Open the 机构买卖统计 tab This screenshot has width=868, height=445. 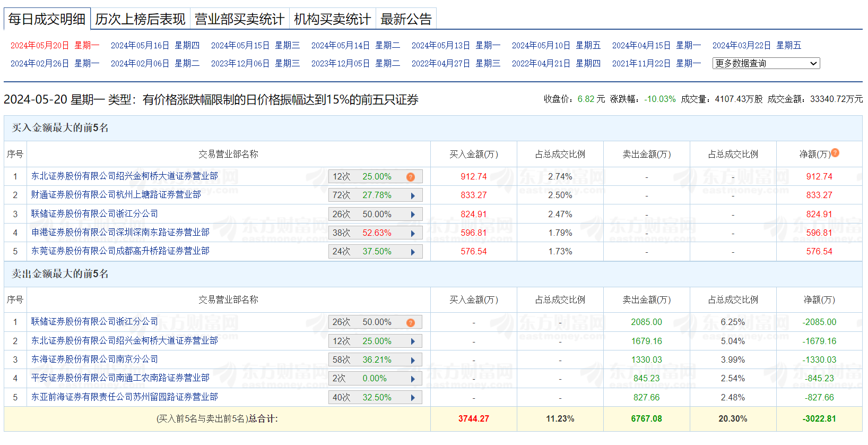tap(333, 19)
